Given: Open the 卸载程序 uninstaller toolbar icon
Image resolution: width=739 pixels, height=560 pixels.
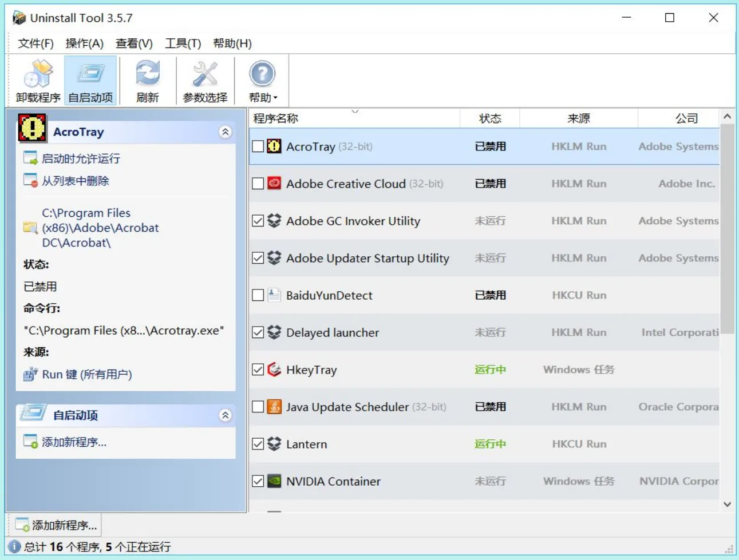Looking at the screenshot, I should [x=38, y=81].
